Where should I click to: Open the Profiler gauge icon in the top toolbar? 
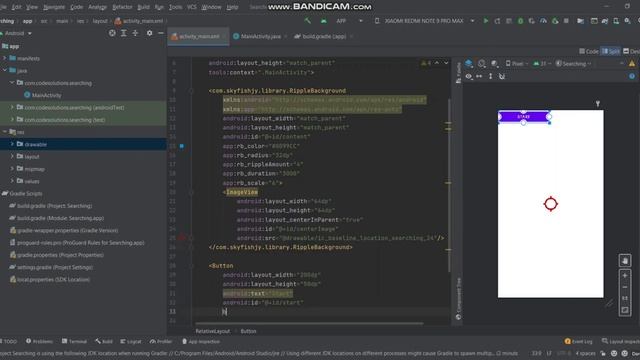click(543, 21)
